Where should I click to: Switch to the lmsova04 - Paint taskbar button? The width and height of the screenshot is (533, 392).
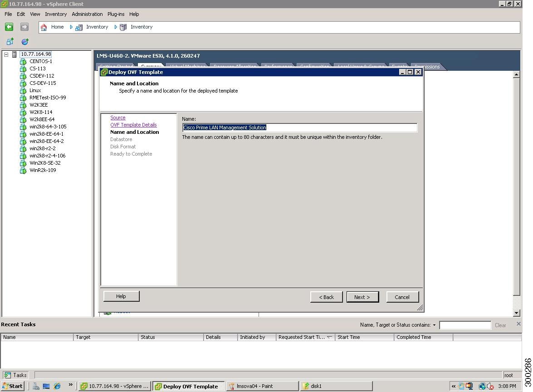tap(262, 386)
